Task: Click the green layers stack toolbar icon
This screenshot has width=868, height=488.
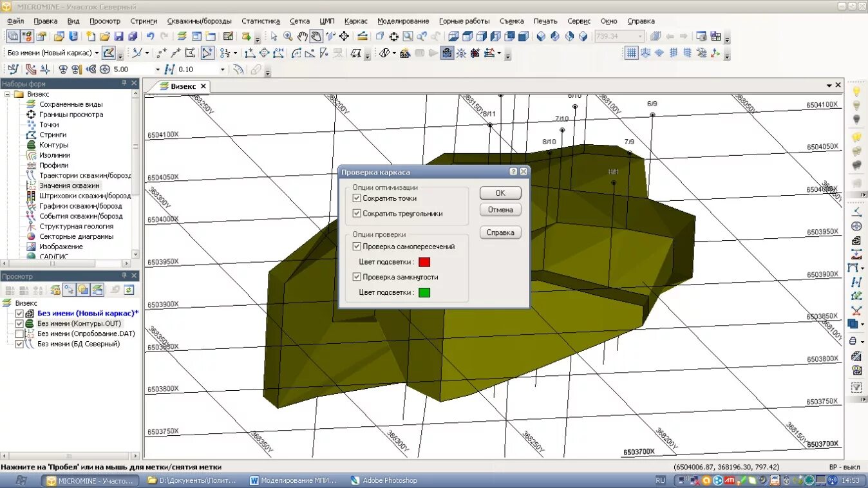Action: point(182,37)
